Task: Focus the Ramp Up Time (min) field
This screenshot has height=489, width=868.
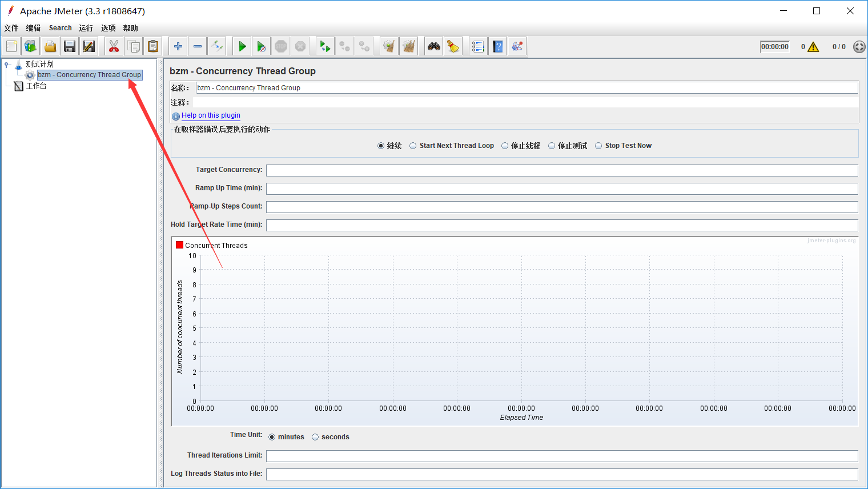Action: pos(562,189)
